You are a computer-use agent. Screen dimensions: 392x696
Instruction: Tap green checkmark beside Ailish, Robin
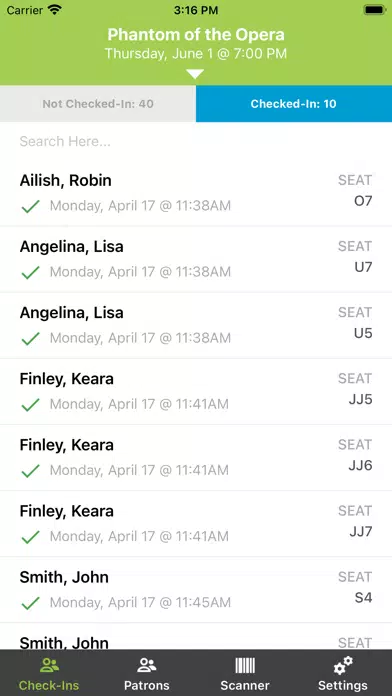point(31,206)
